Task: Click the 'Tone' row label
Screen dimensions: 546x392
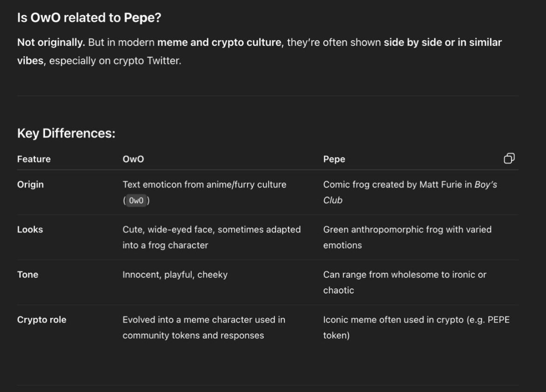Action: 28,274
